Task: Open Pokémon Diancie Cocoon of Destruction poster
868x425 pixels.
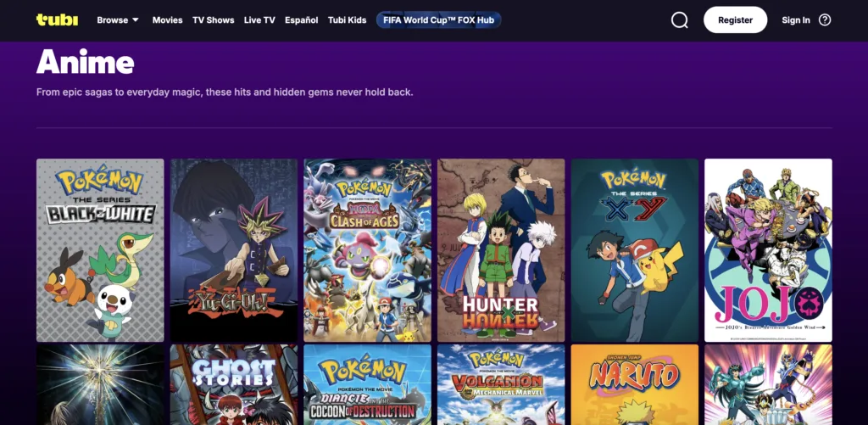Action: (368, 384)
